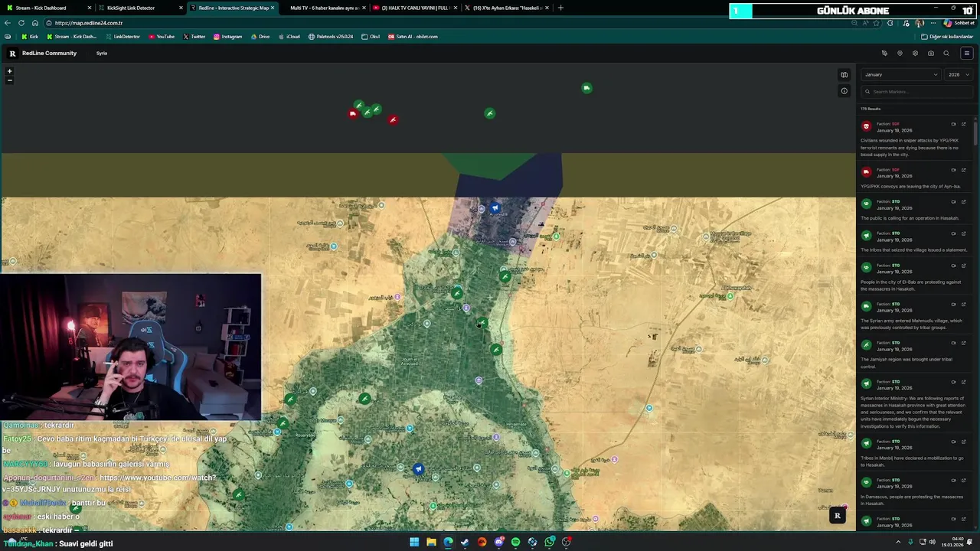Open the search icon in header
This screenshot has height=551, width=980.
tap(946, 54)
